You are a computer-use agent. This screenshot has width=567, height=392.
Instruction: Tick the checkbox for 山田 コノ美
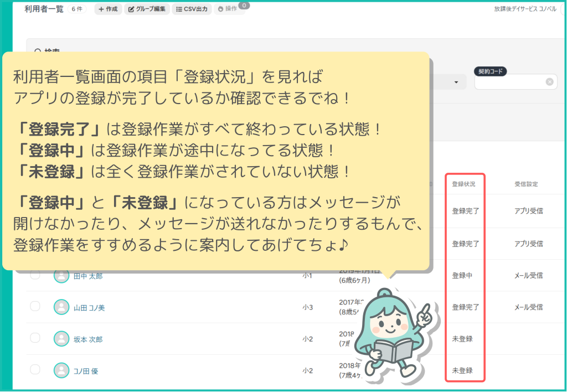pyautogui.click(x=35, y=307)
